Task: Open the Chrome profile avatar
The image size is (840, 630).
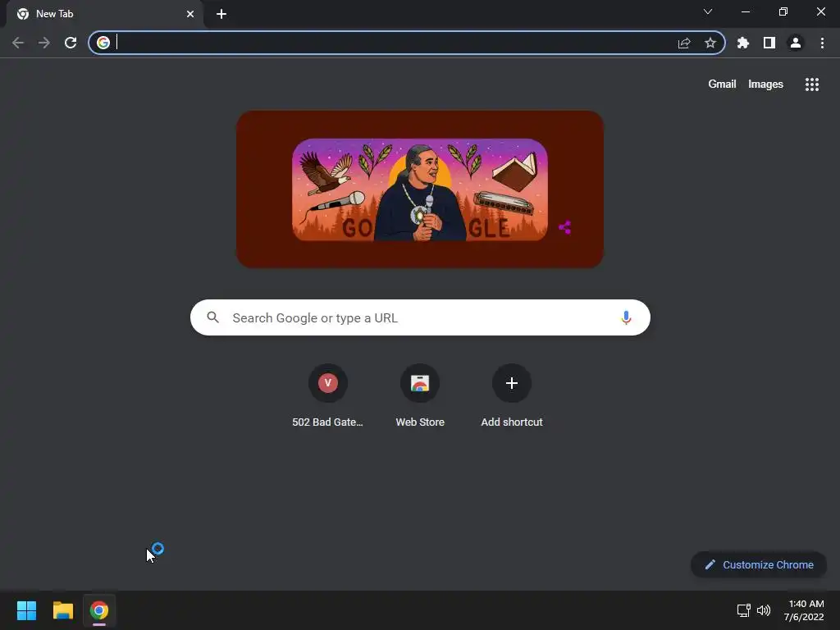Action: [796, 43]
